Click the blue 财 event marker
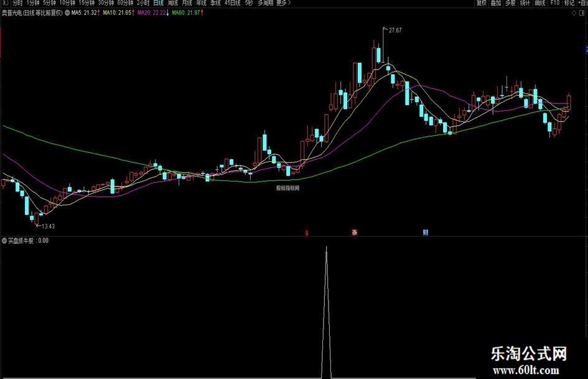This screenshot has height=379, width=588. (x=425, y=232)
